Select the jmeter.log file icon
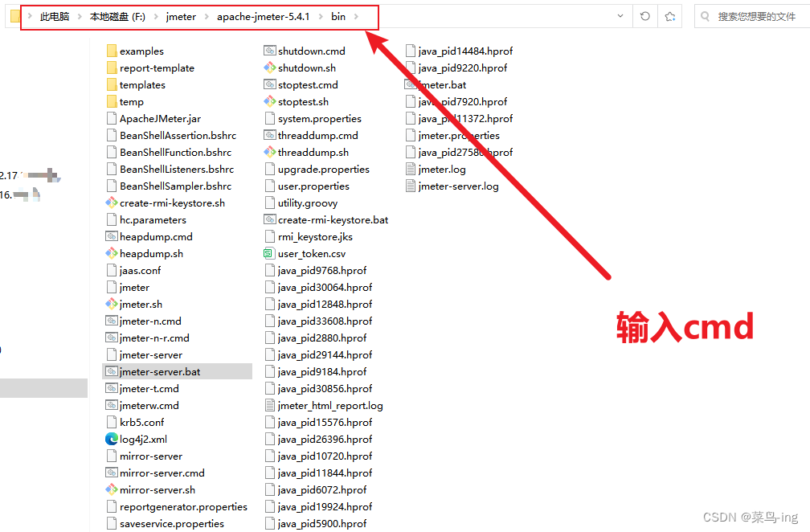This screenshot has width=810, height=532. pyautogui.click(x=410, y=169)
